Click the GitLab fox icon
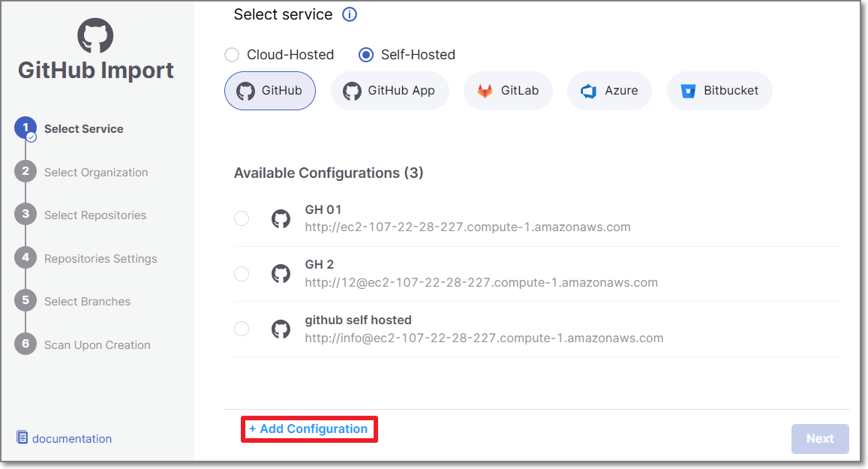868x469 pixels. (485, 91)
